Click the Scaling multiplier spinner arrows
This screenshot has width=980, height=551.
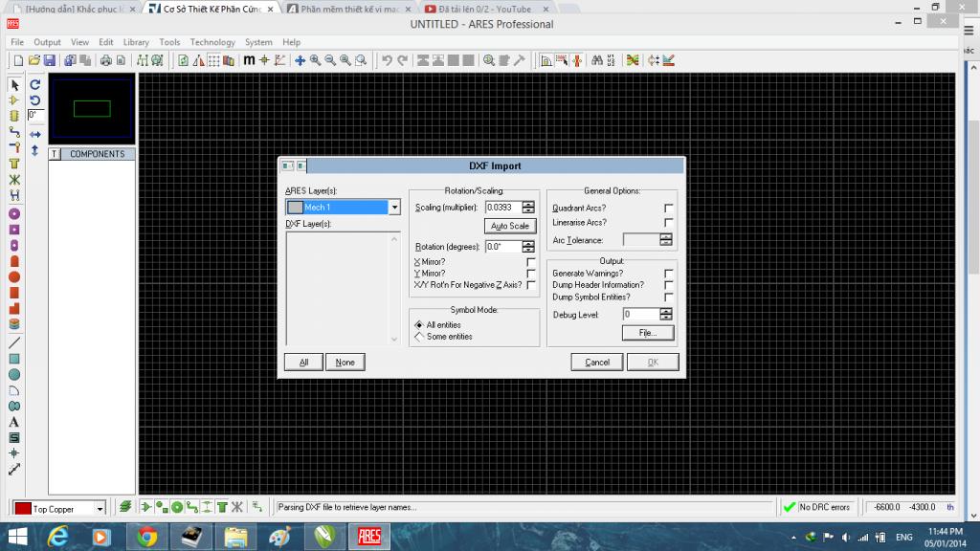point(528,208)
